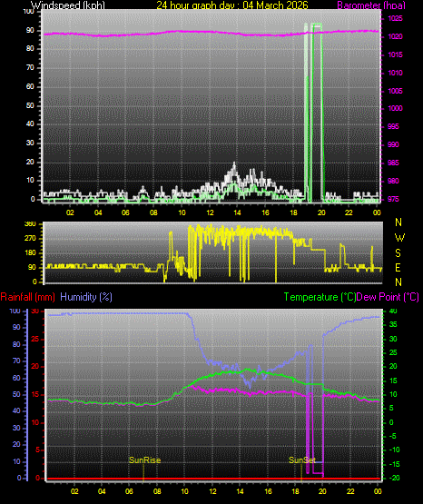This screenshot has height=504, width=423.
Task: Click the wind gust peak near 14:00
Action: [x=234, y=165]
